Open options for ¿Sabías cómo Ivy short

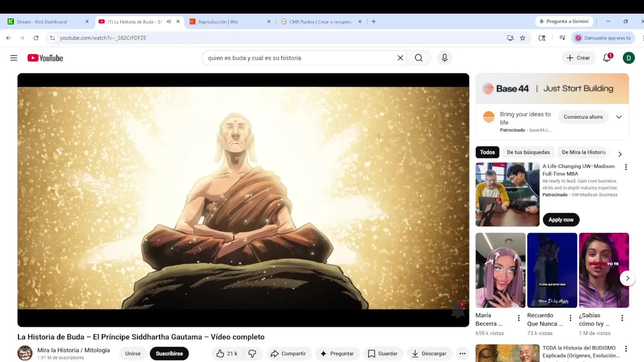click(x=622, y=318)
